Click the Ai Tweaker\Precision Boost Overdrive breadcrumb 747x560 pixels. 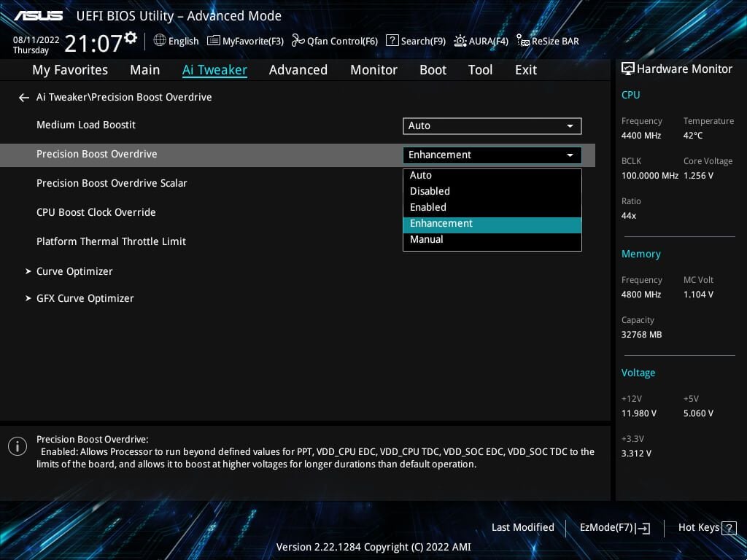click(124, 97)
